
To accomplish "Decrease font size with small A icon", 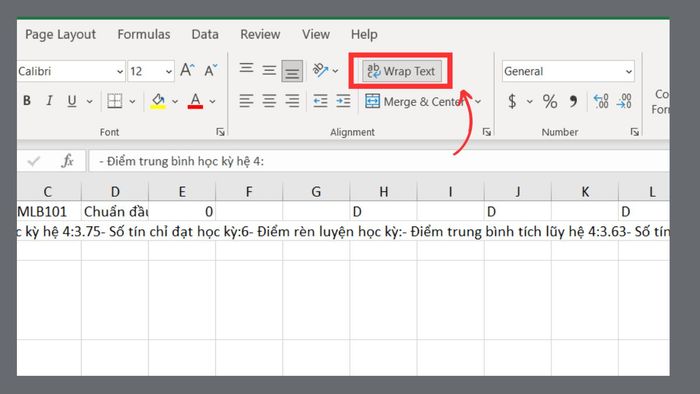I will tap(211, 71).
